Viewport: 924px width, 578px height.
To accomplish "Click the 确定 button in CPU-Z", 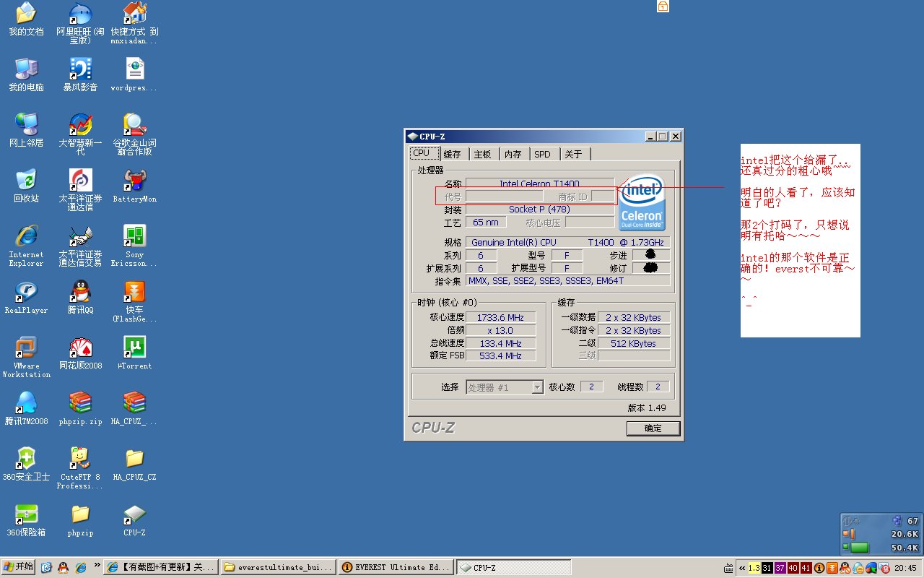I will point(653,428).
